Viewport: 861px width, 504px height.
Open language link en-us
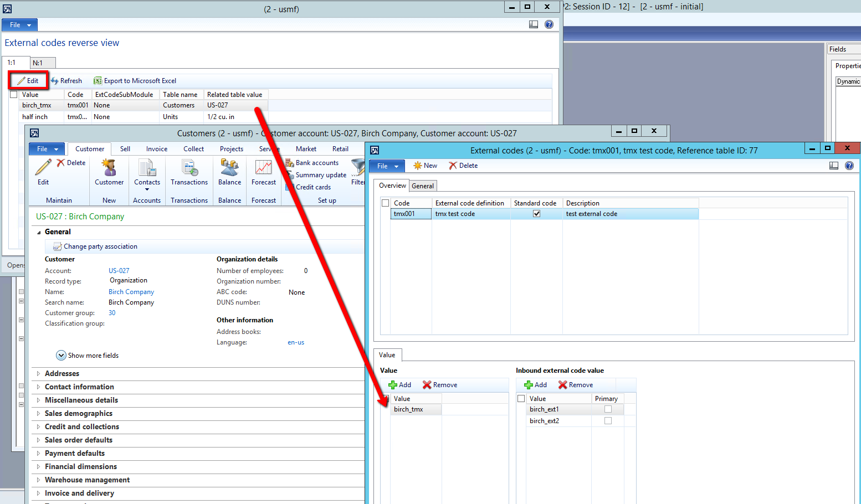(296, 342)
